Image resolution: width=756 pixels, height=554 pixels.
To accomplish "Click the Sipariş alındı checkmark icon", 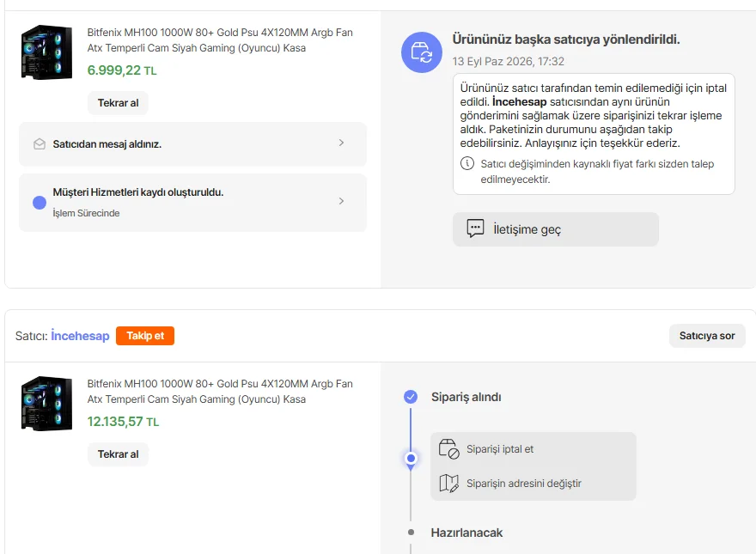I will pos(411,397).
